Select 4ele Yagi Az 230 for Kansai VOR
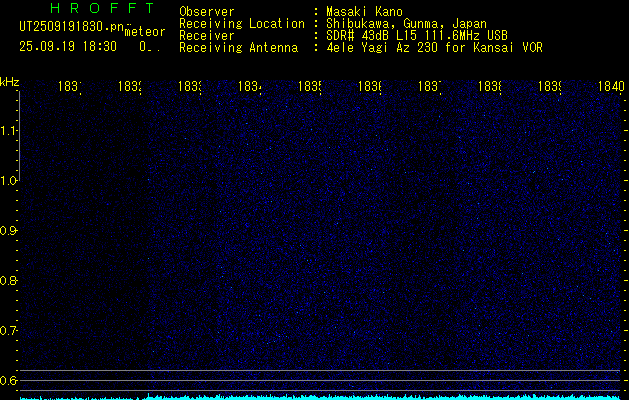Viewport: 629px width, 400px height. [x=434, y=48]
